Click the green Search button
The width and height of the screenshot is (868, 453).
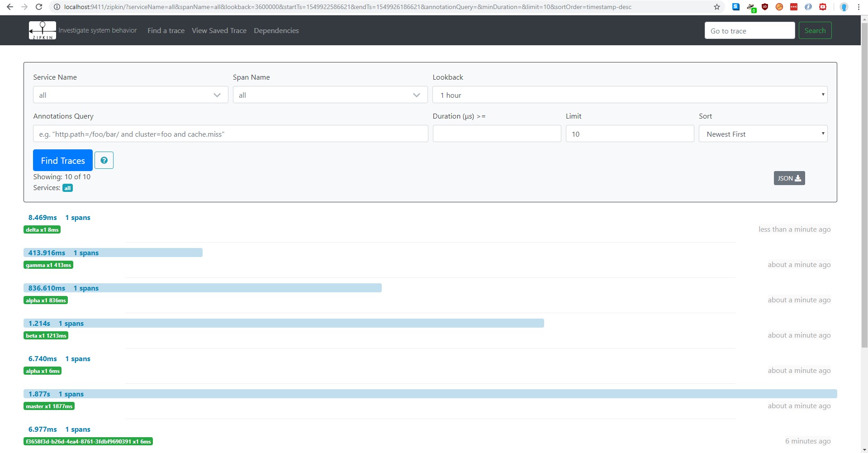[815, 31]
